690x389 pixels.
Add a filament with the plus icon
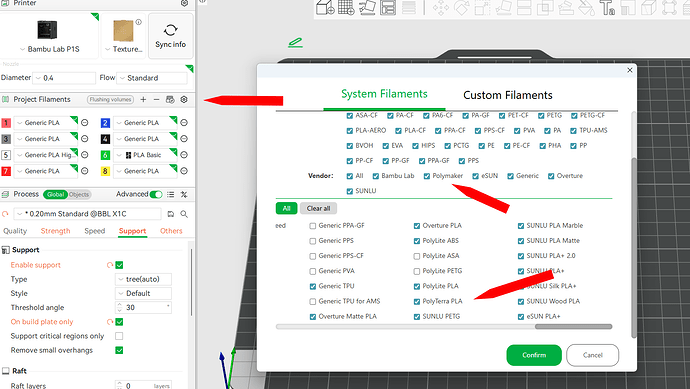[x=143, y=99]
